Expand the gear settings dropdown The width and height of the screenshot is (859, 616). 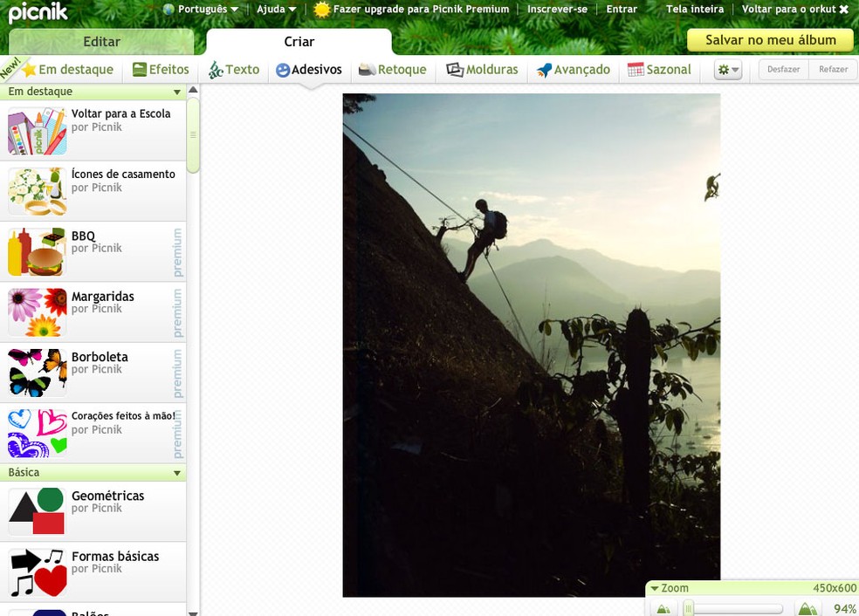click(x=727, y=69)
